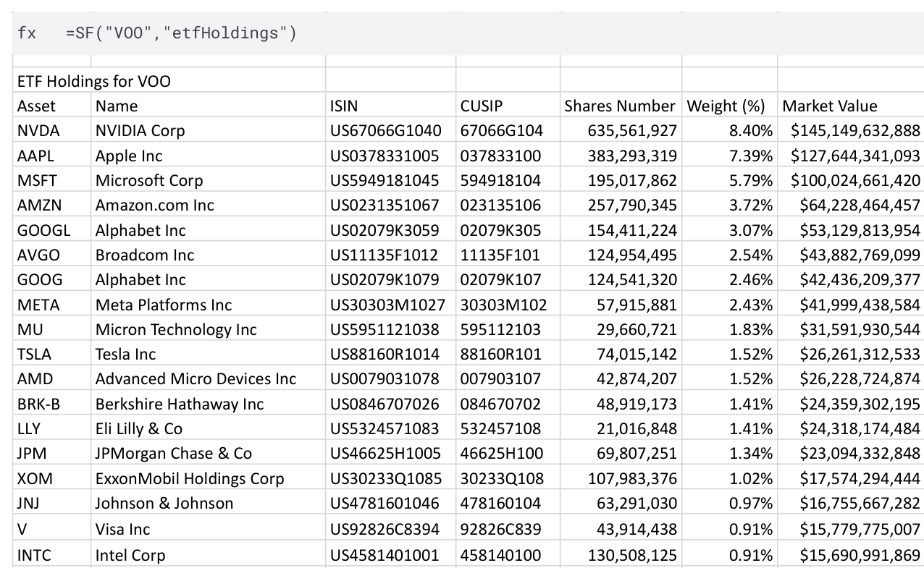Select the AAPL ticker cell
This screenshot has height=568, width=924.
coord(52,156)
